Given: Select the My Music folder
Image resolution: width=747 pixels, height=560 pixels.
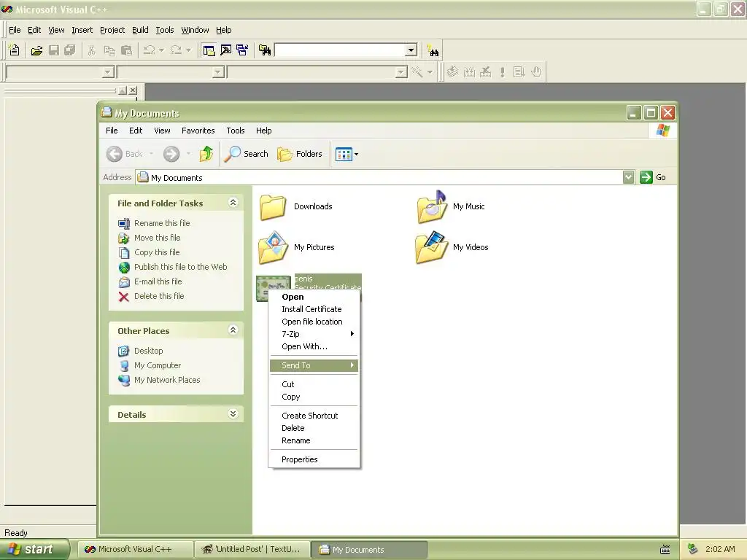Looking at the screenshot, I should 451,206.
